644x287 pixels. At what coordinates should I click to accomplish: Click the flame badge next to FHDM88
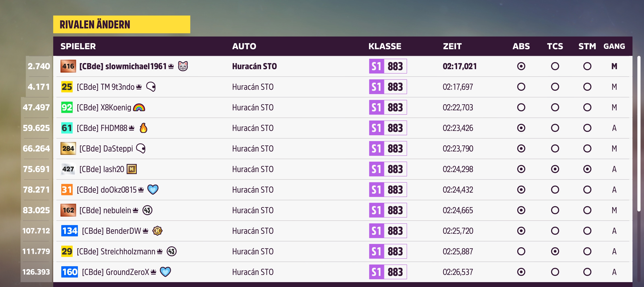[x=143, y=128]
